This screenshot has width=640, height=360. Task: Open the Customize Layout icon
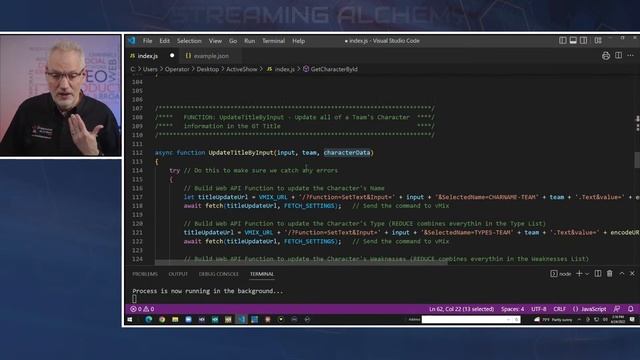coord(598,40)
